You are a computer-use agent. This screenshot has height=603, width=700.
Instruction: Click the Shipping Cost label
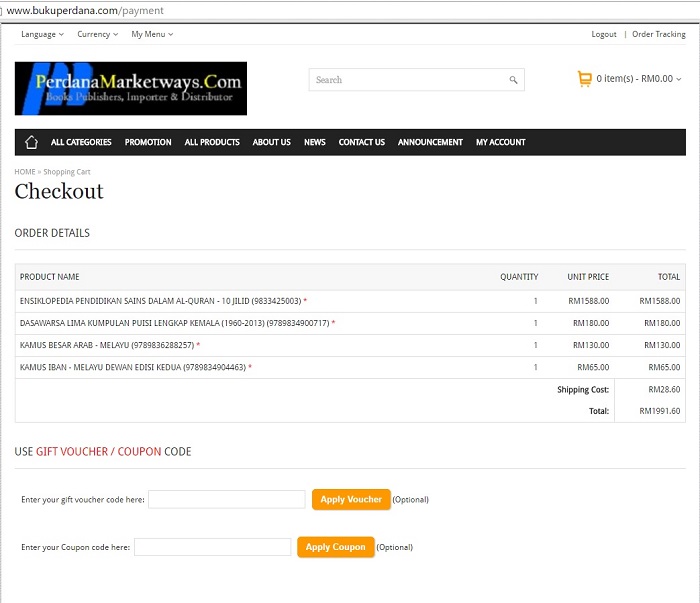pyautogui.click(x=583, y=390)
